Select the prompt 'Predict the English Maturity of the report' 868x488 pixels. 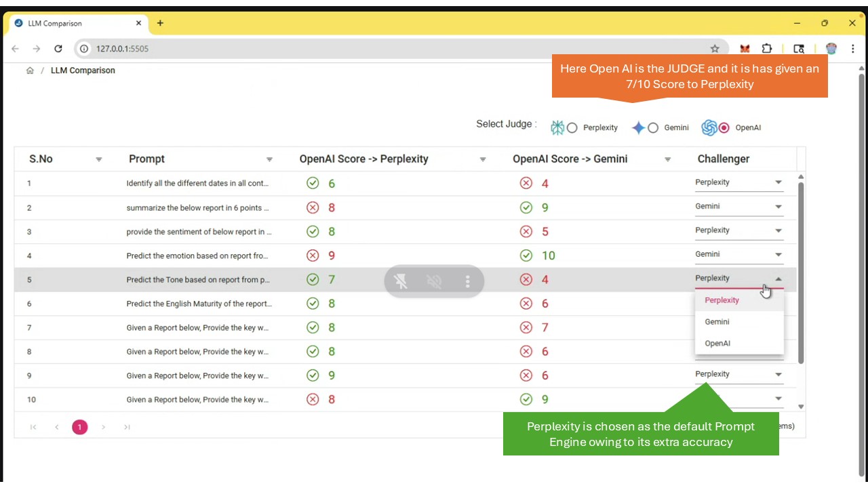199,304
